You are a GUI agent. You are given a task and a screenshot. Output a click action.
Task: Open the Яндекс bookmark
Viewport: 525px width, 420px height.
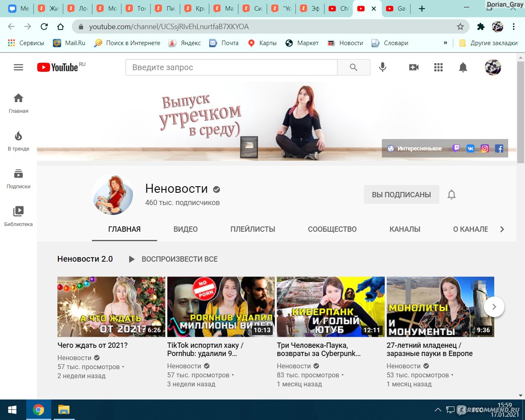pyautogui.click(x=185, y=43)
